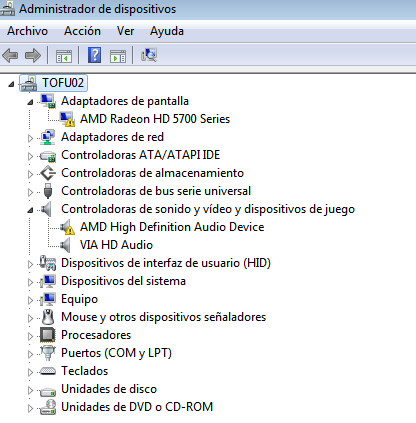Viewport: 416px width, 423px height.
Task: Click the Back arrow toolbar icon
Action: 10,55
